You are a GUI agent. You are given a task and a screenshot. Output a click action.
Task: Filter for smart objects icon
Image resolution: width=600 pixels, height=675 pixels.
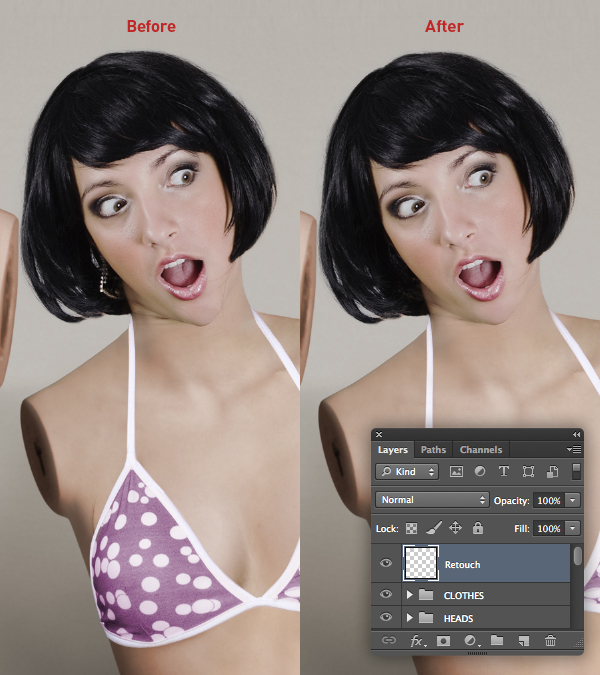coord(552,472)
